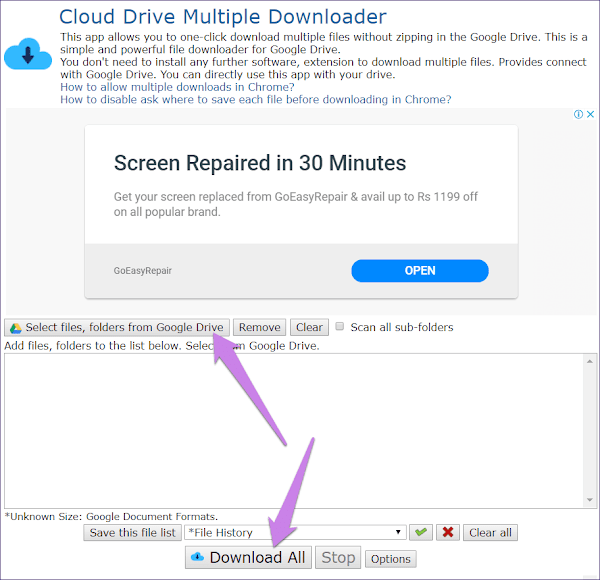Click Select files, folders from Google Drive
This screenshot has height=580, width=600.
pyautogui.click(x=117, y=327)
